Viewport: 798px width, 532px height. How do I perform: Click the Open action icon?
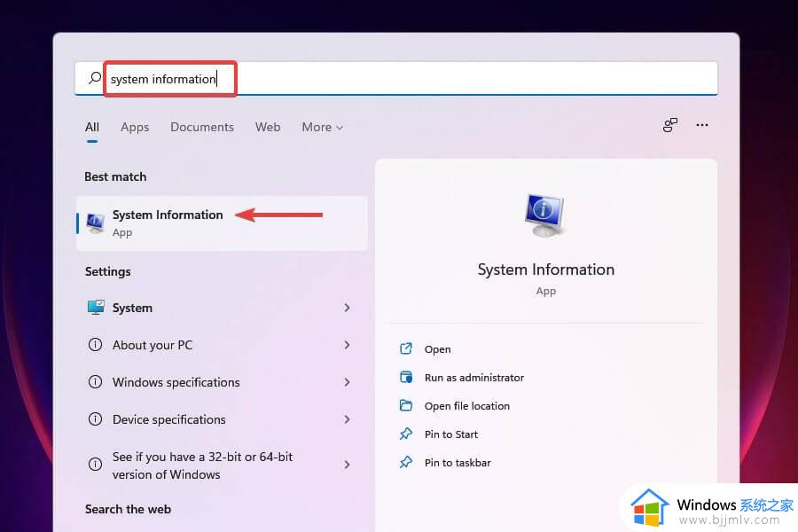tap(405, 348)
